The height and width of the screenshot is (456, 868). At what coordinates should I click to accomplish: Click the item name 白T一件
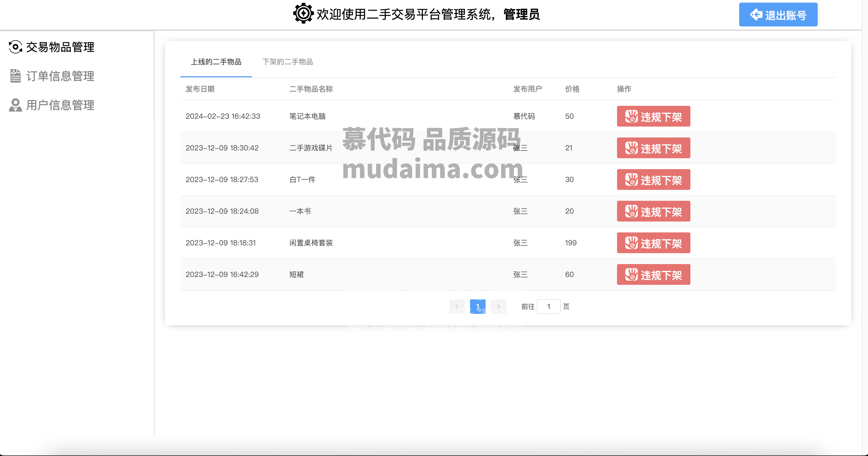pyautogui.click(x=302, y=180)
